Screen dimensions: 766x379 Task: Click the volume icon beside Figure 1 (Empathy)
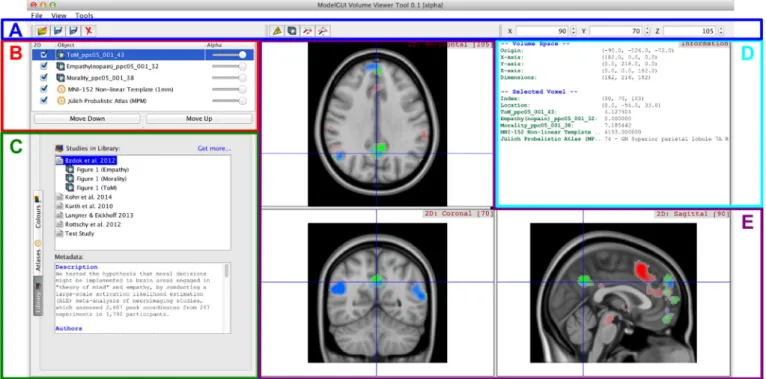coord(69,169)
